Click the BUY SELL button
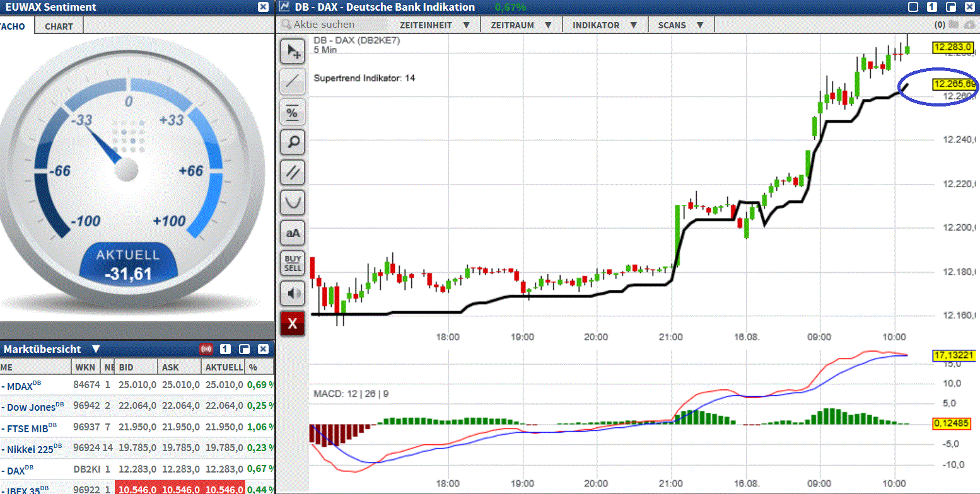This screenshot has width=980, height=494. [292, 263]
